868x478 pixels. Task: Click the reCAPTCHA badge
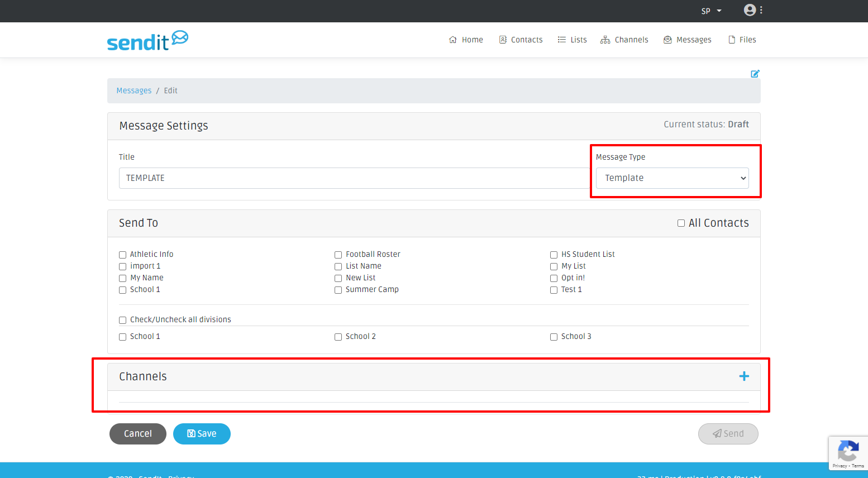pyautogui.click(x=848, y=453)
